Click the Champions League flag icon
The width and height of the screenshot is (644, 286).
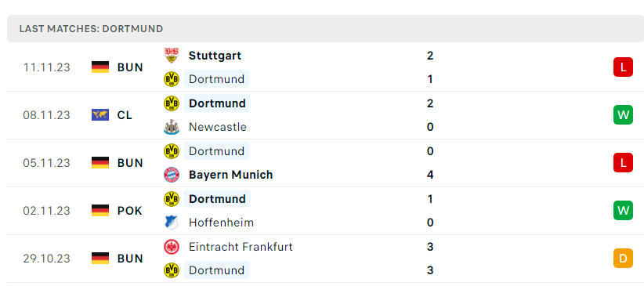pyautogui.click(x=100, y=115)
